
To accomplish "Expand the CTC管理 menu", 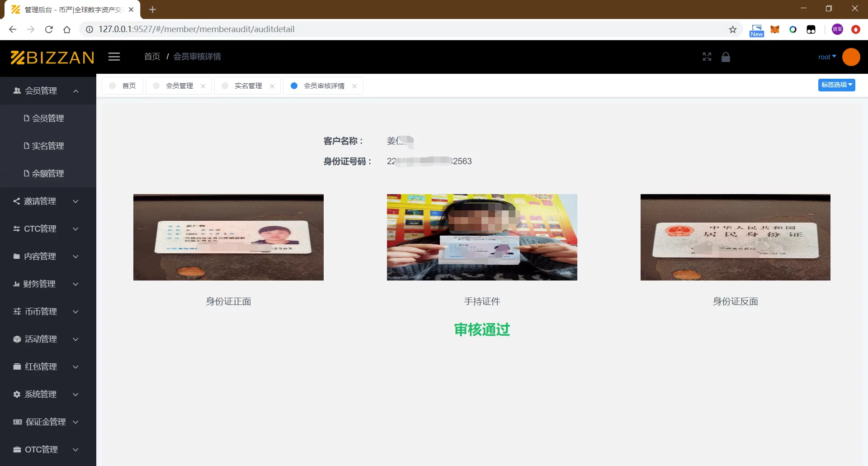I will click(40, 229).
